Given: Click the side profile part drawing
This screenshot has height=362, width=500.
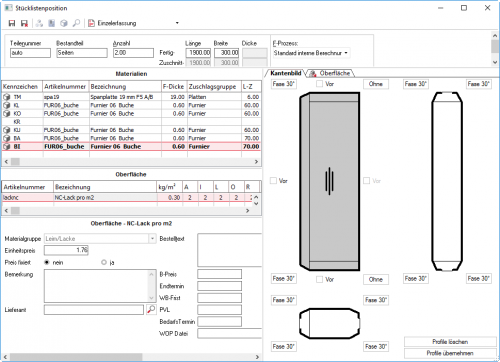Looking at the screenshot, I should point(447,181).
